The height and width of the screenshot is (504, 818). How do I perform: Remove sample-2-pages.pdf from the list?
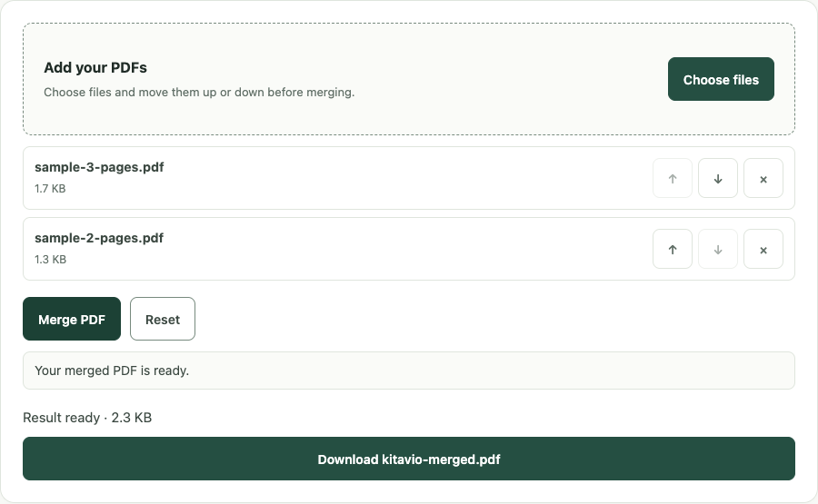[x=763, y=249]
